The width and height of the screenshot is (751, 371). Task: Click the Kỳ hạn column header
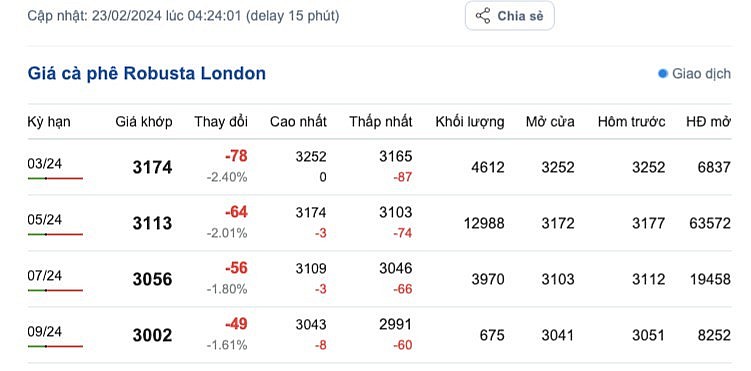[x=49, y=122]
